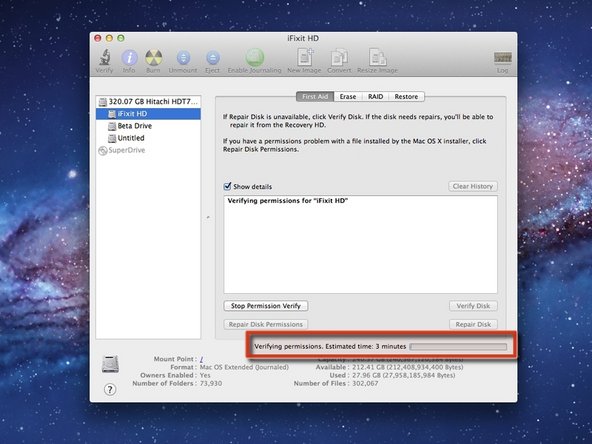
Task: Click the Owners Enabled value Yes
Action: (205, 375)
